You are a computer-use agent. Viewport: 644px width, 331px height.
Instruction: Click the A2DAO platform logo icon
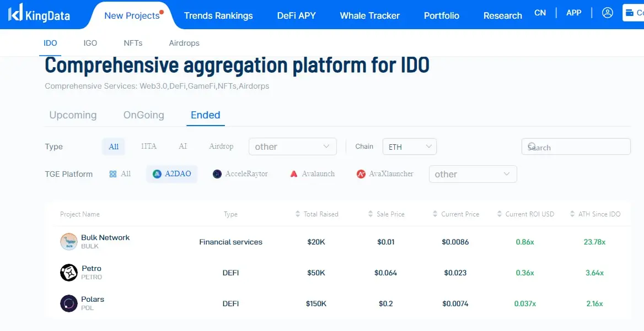click(x=157, y=174)
